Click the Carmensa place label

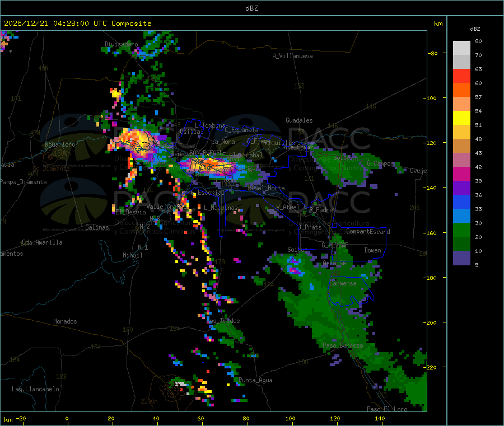pyautogui.click(x=343, y=283)
